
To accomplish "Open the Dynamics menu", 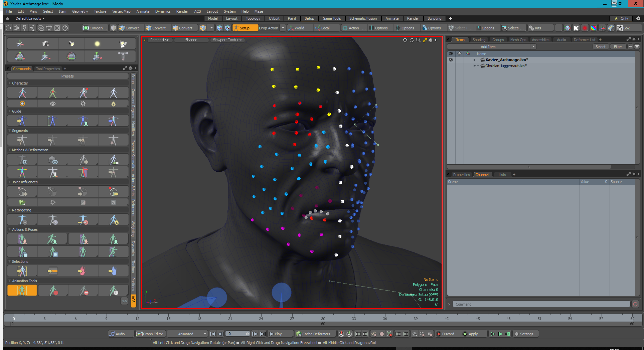I will (163, 11).
